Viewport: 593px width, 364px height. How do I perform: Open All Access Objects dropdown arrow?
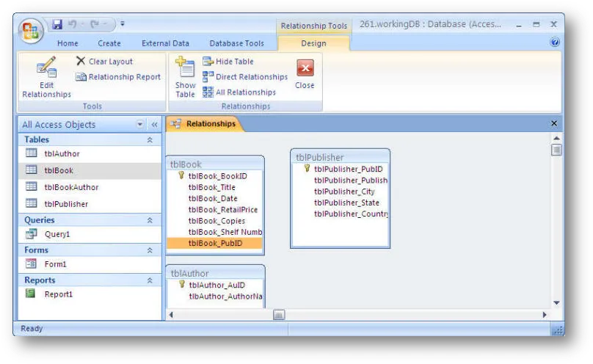point(140,124)
